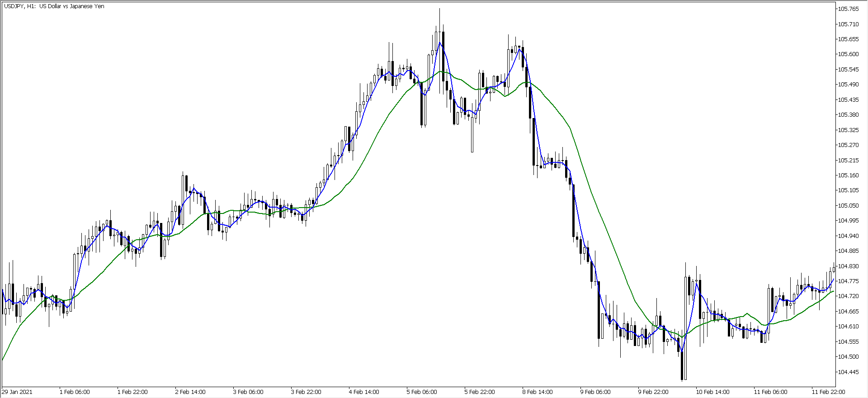Click the 105.325 price label

tap(849, 130)
